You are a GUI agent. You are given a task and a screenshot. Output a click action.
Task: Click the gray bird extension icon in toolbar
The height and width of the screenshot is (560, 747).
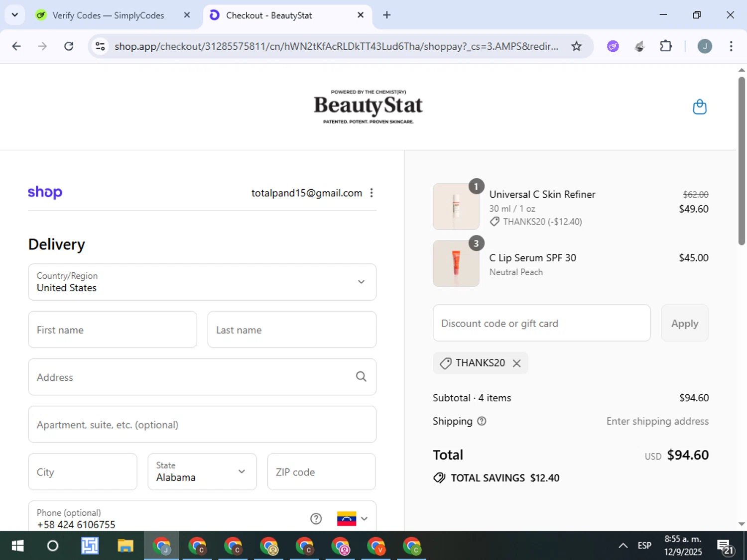(640, 46)
